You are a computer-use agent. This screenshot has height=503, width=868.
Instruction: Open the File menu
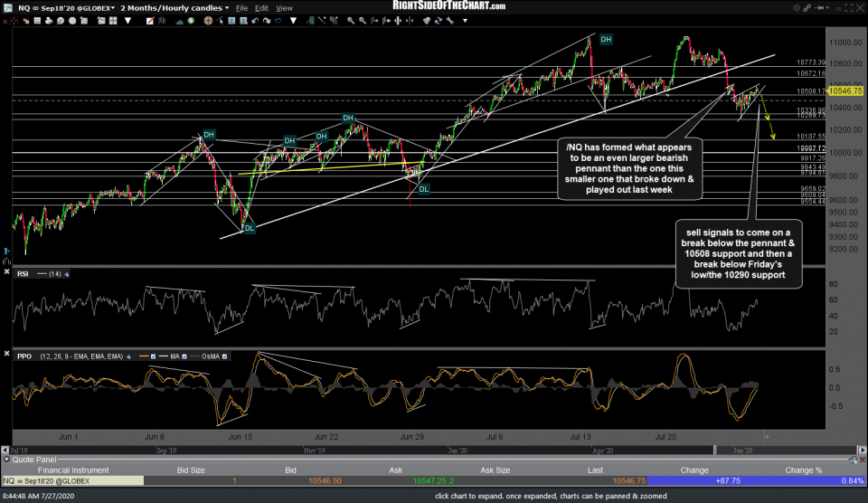241,8
